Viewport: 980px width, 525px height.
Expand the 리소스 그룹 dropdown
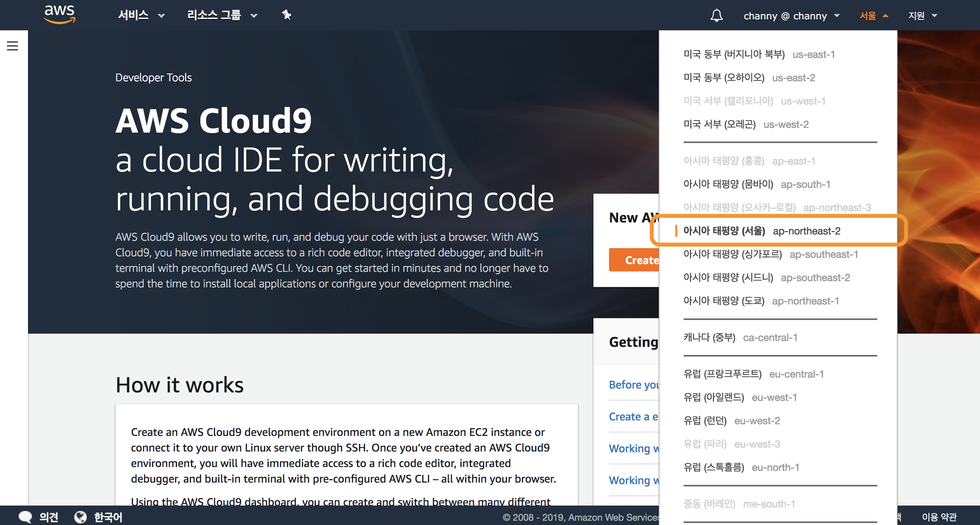(222, 16)
